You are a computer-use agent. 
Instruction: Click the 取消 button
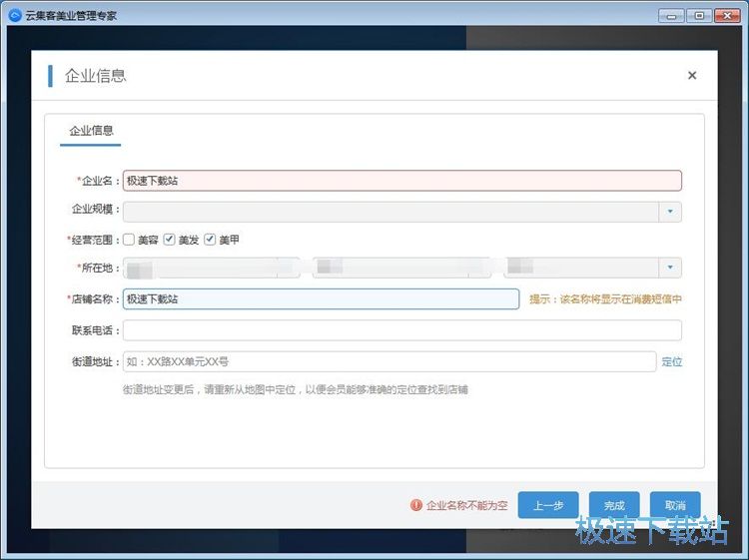pyautogui.click(x=675, y=505)
